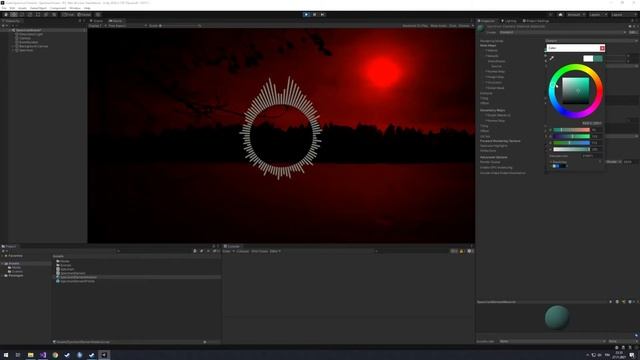Click the green channel slider
Screen dimensions: 640x360
click(x=571, y=136)
